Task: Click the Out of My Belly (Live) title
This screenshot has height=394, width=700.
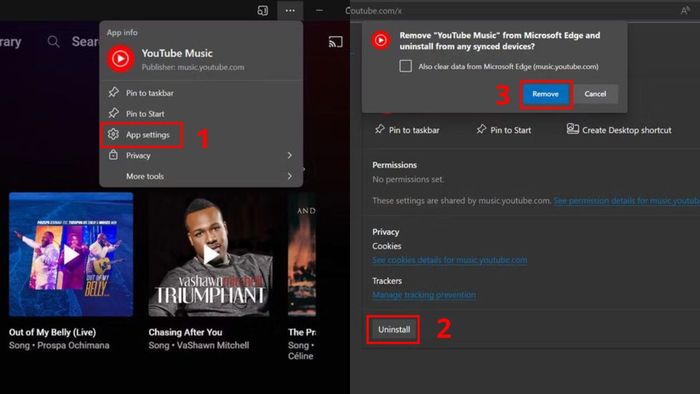Action: [x=53, y=332]
